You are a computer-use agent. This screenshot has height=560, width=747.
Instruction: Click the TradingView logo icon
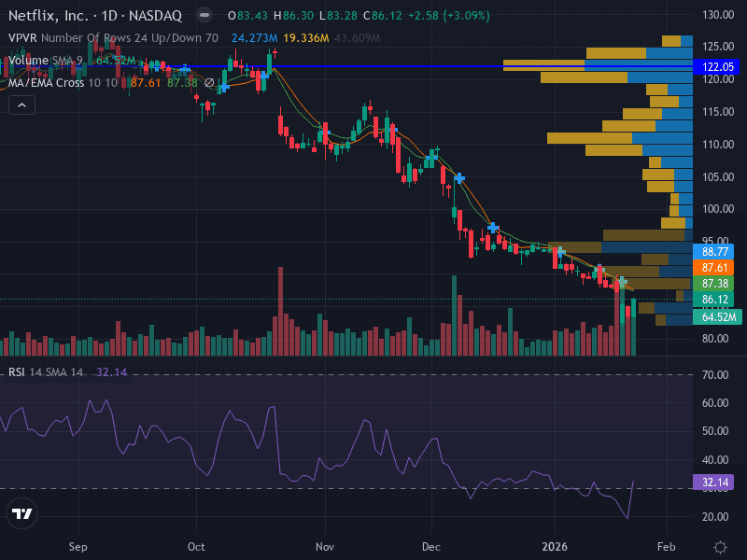21,513
